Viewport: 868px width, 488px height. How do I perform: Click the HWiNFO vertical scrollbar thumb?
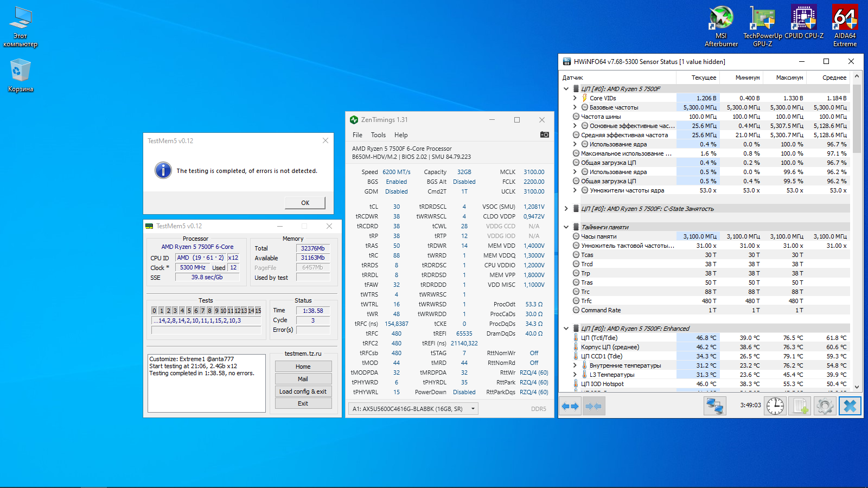pos(857,118)
